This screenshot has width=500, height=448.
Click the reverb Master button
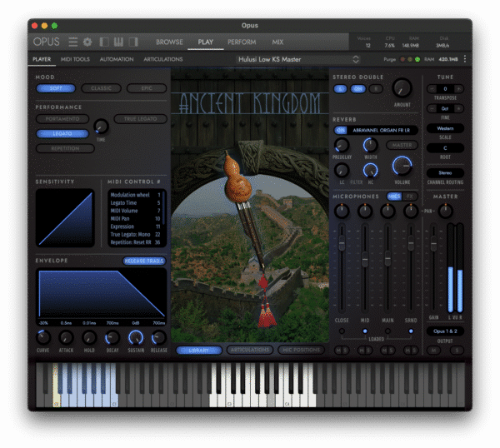402,145
